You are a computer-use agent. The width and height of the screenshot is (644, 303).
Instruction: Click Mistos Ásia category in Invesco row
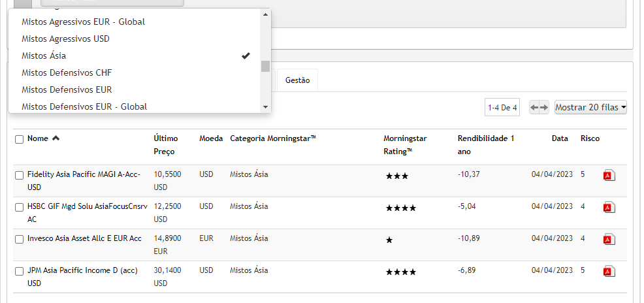coord(249,238)
